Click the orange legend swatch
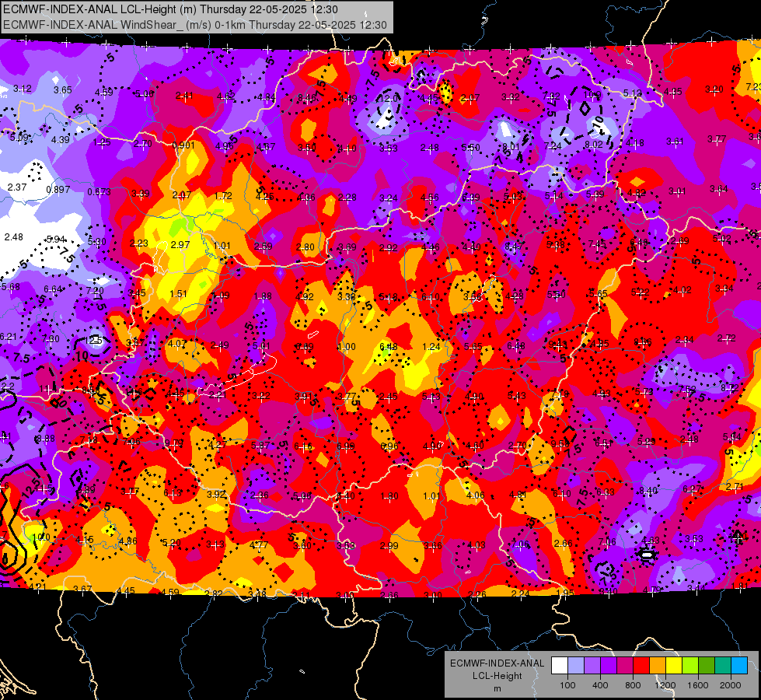The width and height of the screenshot is (761, 700). 658,666
